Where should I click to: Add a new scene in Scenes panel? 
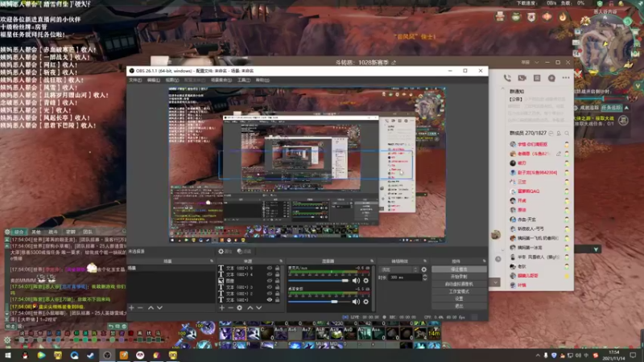pos(131,308)
